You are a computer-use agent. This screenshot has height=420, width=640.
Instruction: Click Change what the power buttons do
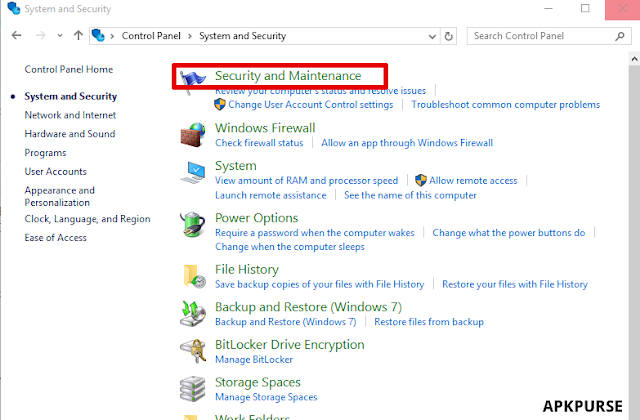[509, 233]
